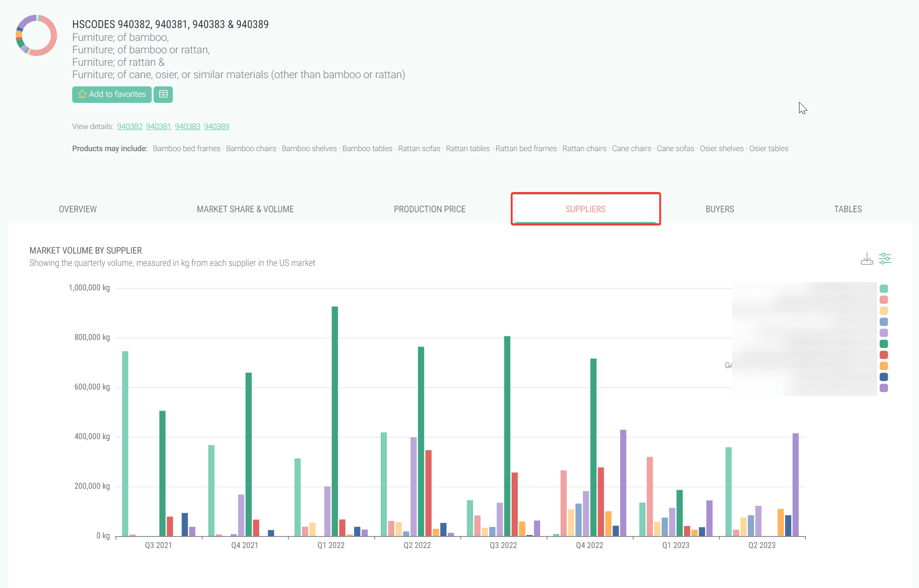
Task: Click the dark green bar in Q3 2022
Action: 507,436
